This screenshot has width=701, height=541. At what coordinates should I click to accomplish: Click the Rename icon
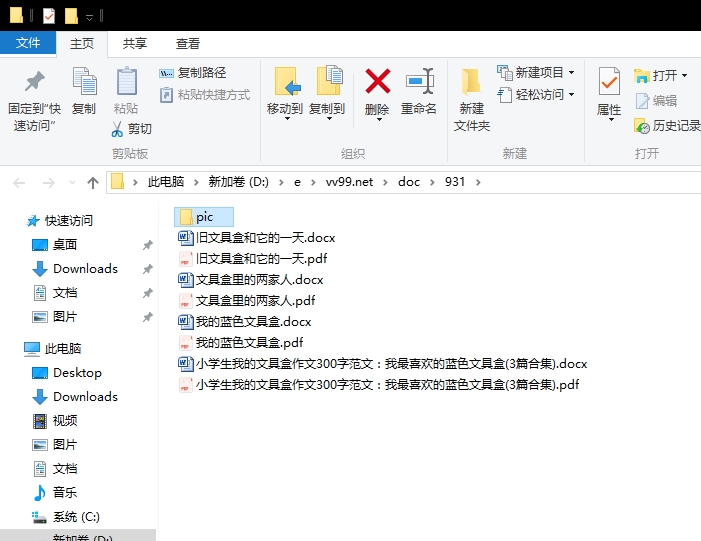tap(419, 81)
